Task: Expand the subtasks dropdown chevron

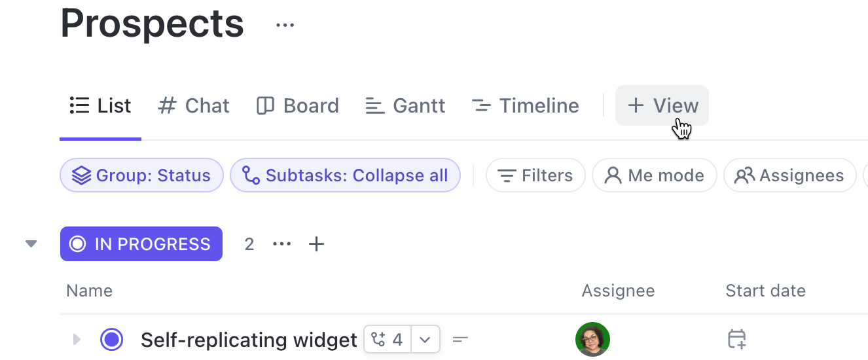Action: tap(425, 339)
